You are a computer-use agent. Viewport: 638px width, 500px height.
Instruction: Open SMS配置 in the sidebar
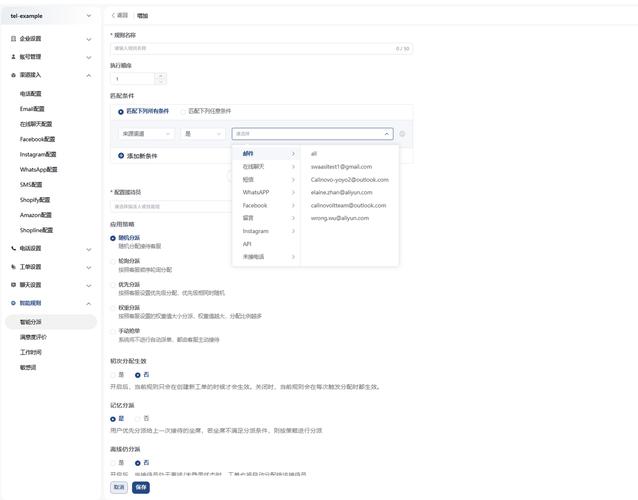click(x=31, y=185)
